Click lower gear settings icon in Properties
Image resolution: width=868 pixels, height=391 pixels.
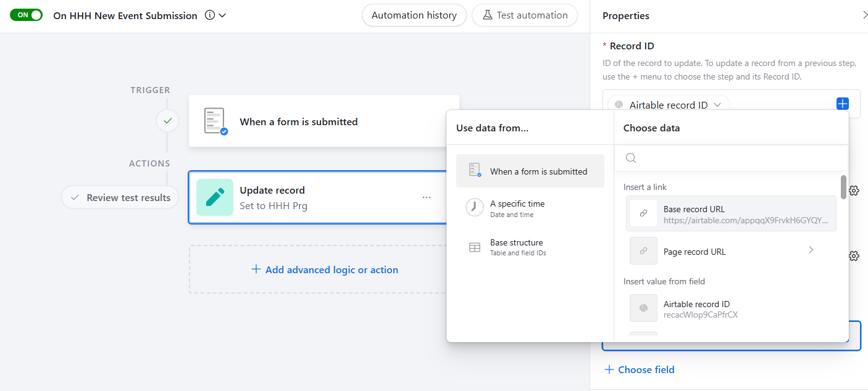(854, 256)
